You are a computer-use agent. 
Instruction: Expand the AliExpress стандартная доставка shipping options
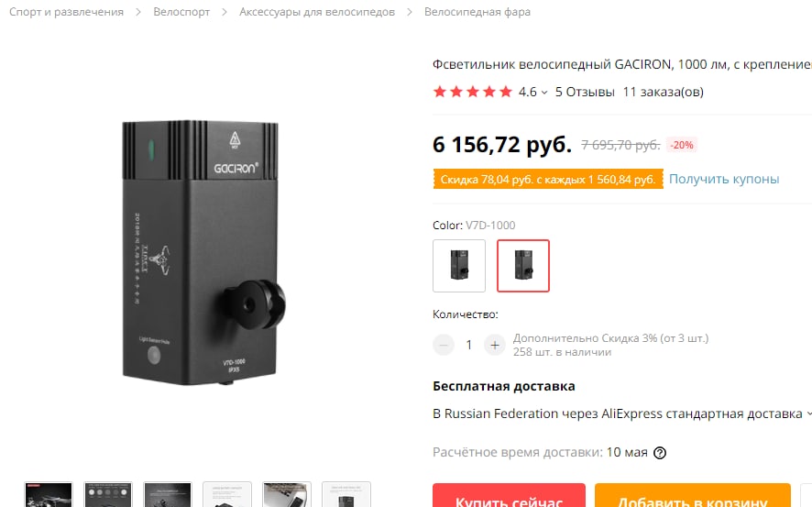point(807,413)
